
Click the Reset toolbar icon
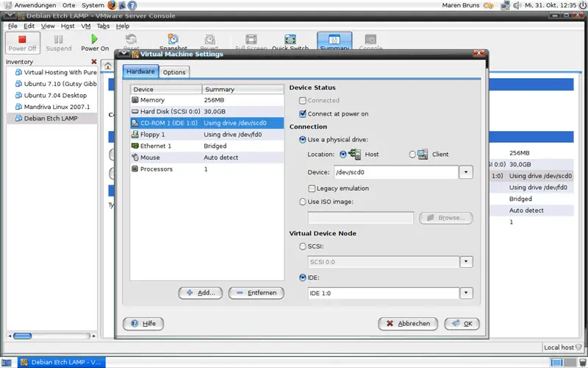coord(132,40)
